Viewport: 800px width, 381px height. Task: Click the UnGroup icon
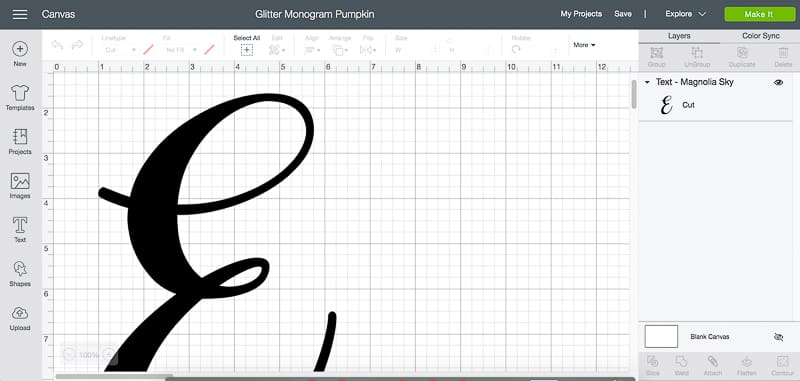(x=697, y=53)
